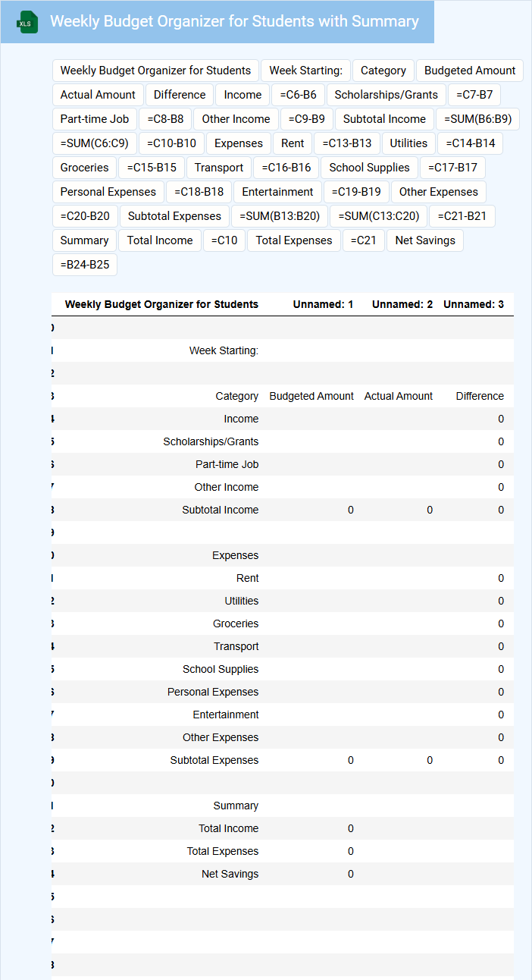This screenshot has height=980, width=532.
Task: Click the 'Budgeted Amount' table cell
Action: (x=311, y=396)
